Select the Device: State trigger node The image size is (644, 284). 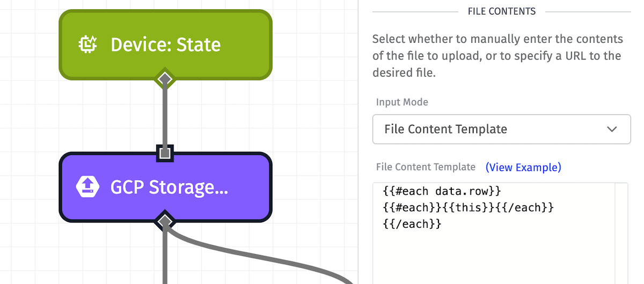point(165,44)
